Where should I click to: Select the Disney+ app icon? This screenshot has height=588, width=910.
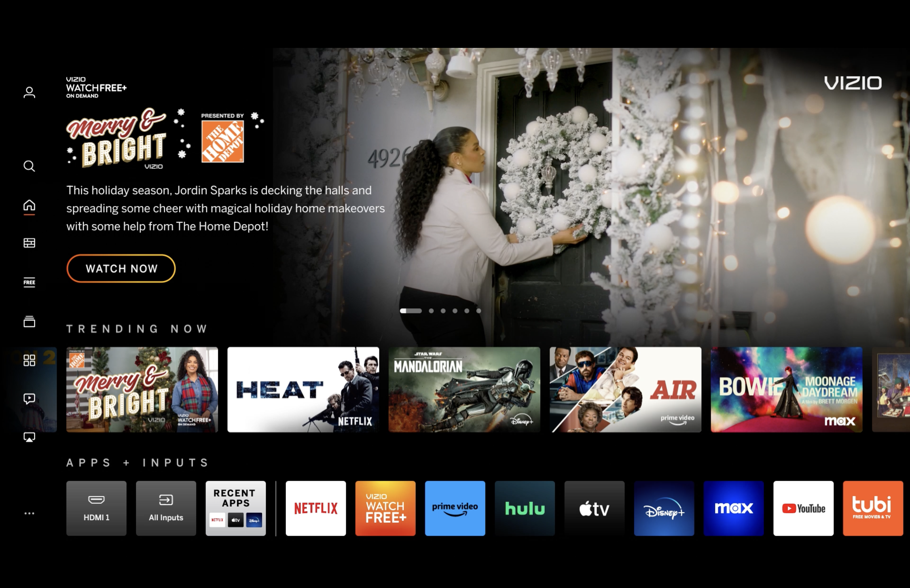[663, 507]
